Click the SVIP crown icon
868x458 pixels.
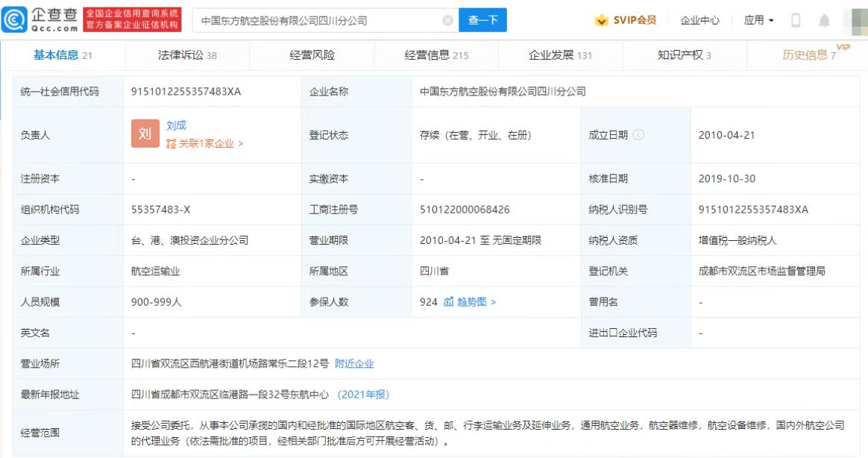coord(601,20)
